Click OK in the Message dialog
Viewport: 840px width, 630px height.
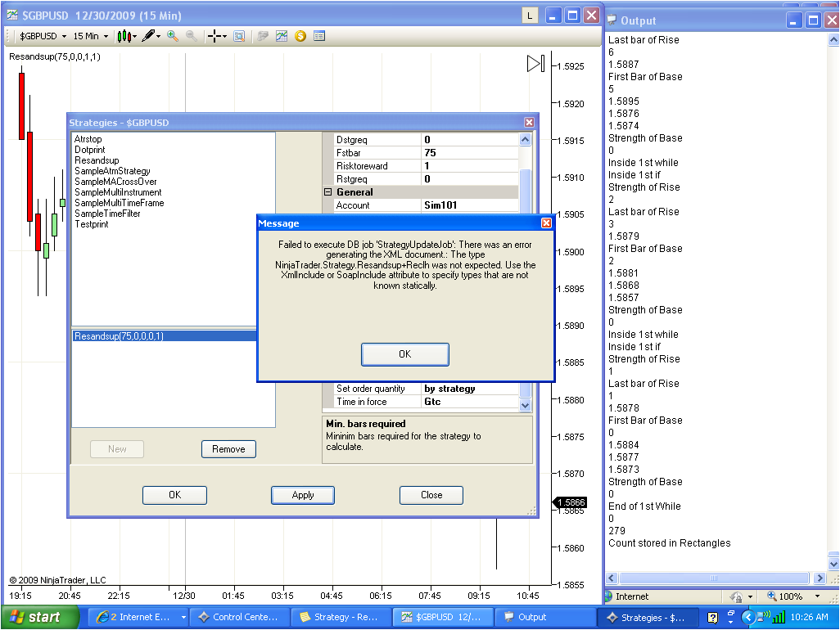pyautogui.click(x=405, y=354)
